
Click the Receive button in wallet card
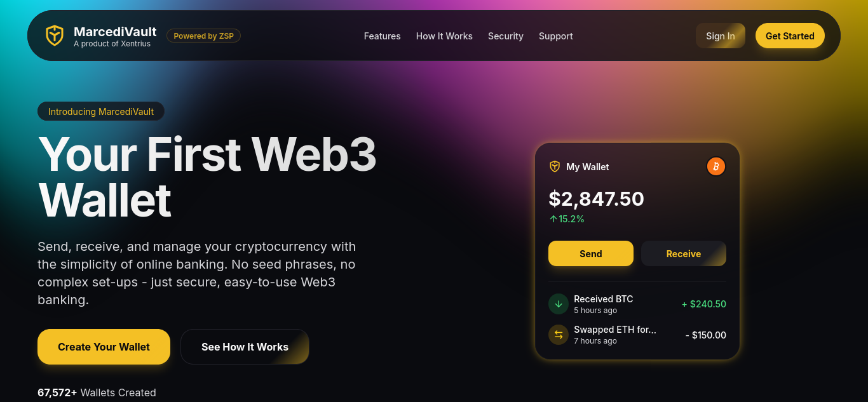click(x=684, y=253)
